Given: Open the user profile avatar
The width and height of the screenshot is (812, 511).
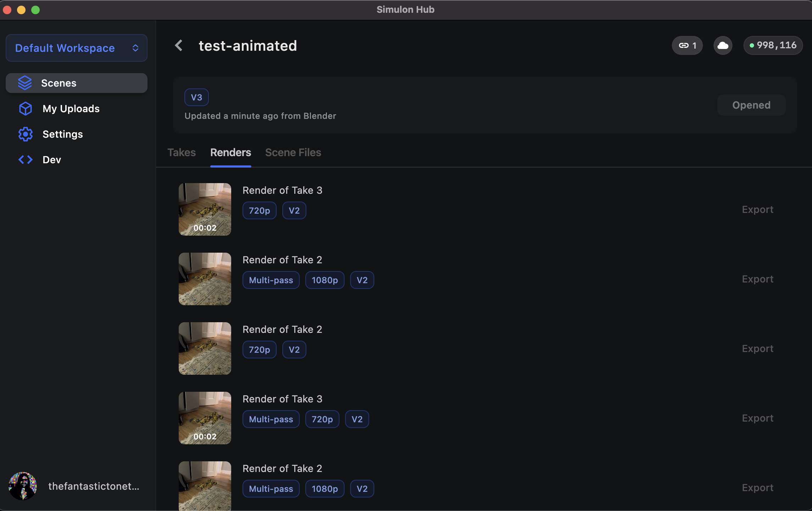Looking at the screenshot, I should (23, 486).
